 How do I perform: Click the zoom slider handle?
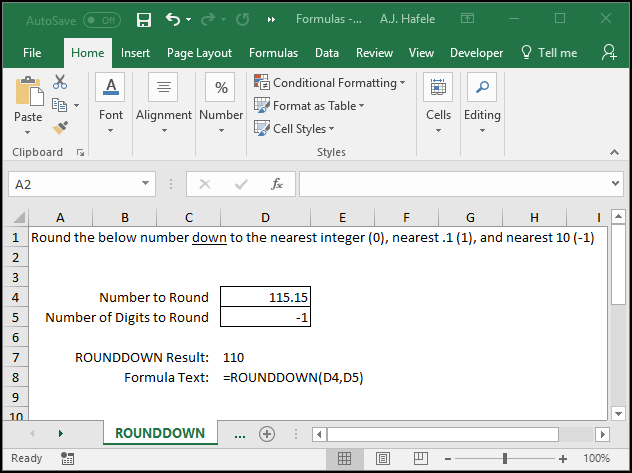click(505, 458)
